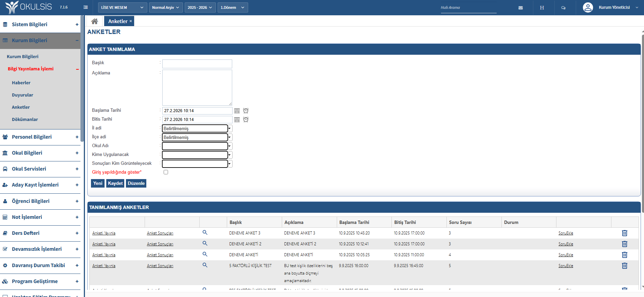
Task: Click SoruEkle link for DENEME ANKETİ row
Action: 566,255
